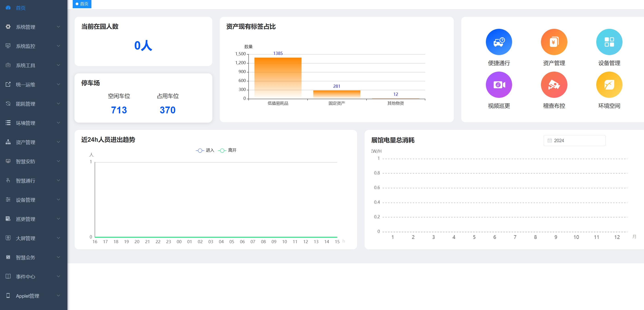
Task: Click the 便捷通行 label
Action: (499, 63)
